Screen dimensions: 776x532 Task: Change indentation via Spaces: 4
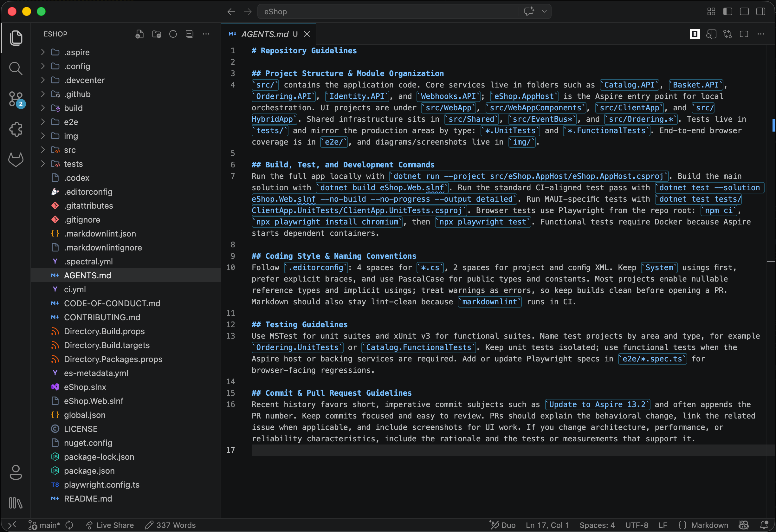597,525
